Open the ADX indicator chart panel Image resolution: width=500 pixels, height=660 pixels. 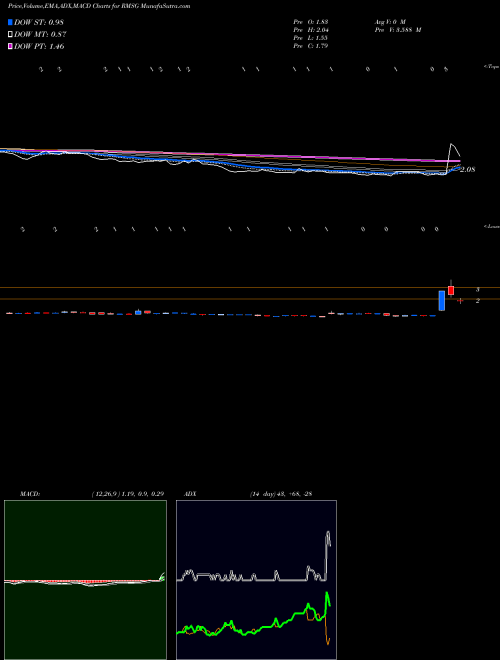pyautogui.click(x=256, y=580)
